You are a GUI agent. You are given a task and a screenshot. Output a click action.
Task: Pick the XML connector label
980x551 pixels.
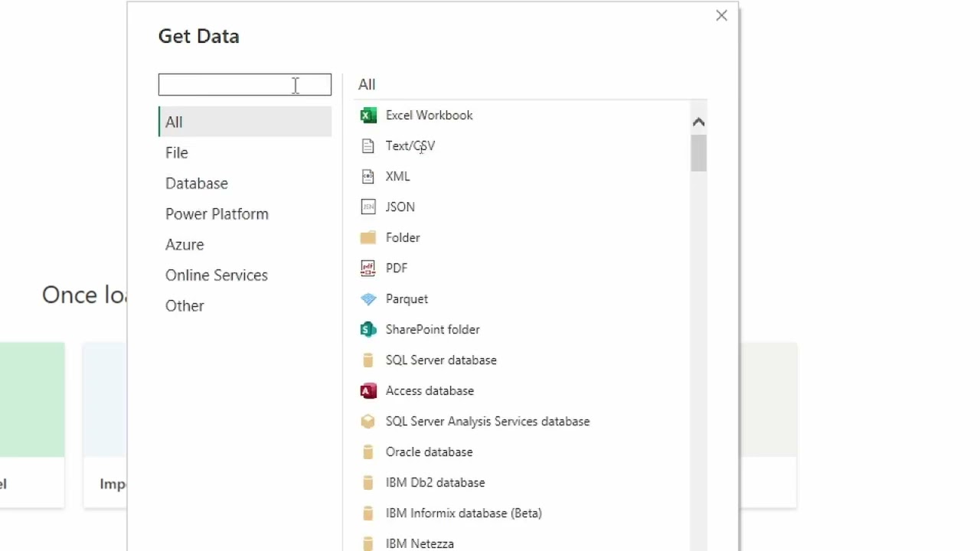point(398,177)
